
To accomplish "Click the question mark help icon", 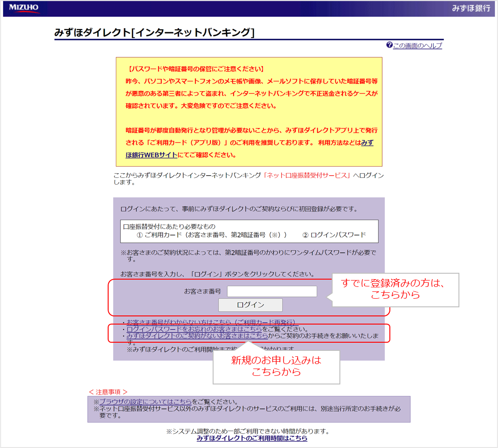I will coord(389,45).
